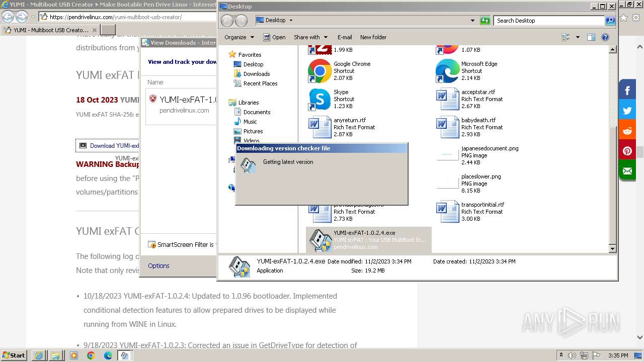644x362 pixels.
Task: Select Downloads in navigation pane
Action: point(257,74)
